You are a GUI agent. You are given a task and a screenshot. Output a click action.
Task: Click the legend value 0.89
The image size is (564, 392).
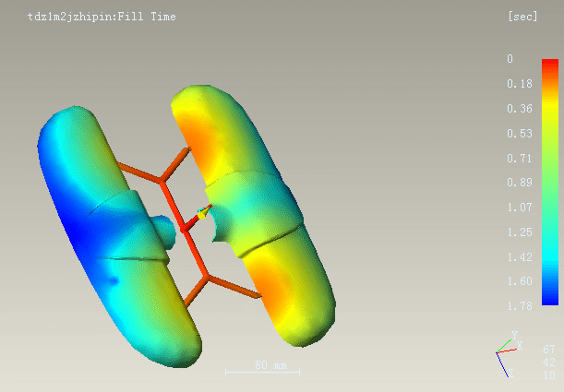(x=520, y=183)
